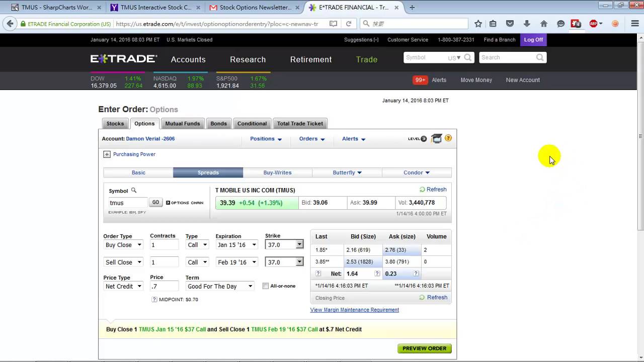Open the Positions dropdown menu
The image size is (644, 362).
[x=266, y=139]
